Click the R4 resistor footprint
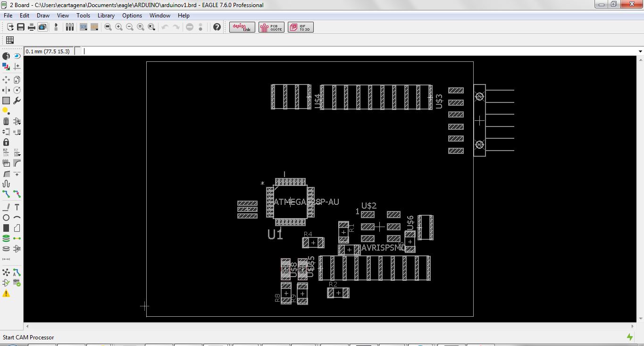The height and width of the screenshot is (346, 644). click(x=313, y=243)
